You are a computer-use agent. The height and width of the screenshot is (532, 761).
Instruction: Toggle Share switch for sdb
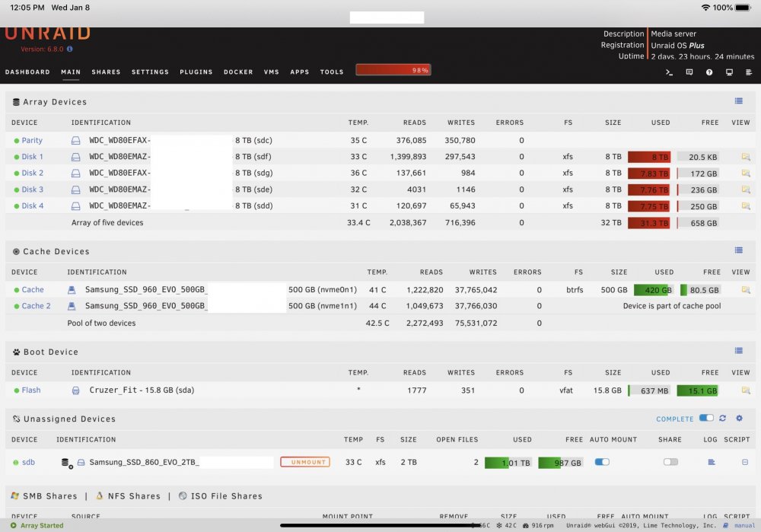tap(670, 462)
